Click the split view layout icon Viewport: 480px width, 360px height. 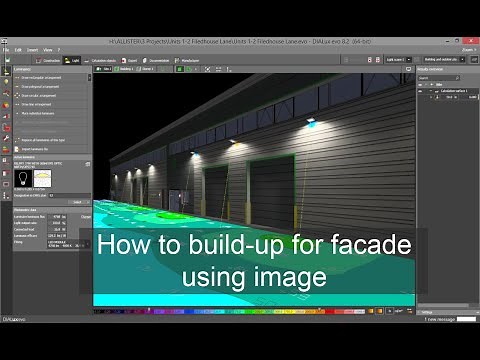click(x=218, y=69)
